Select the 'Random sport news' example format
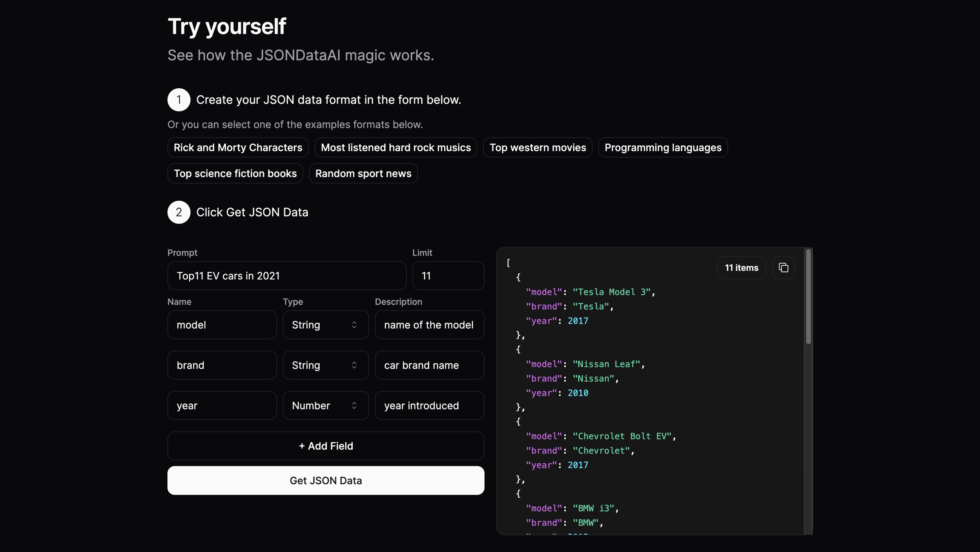Viewport: 980px width, 552px height. 363,174
